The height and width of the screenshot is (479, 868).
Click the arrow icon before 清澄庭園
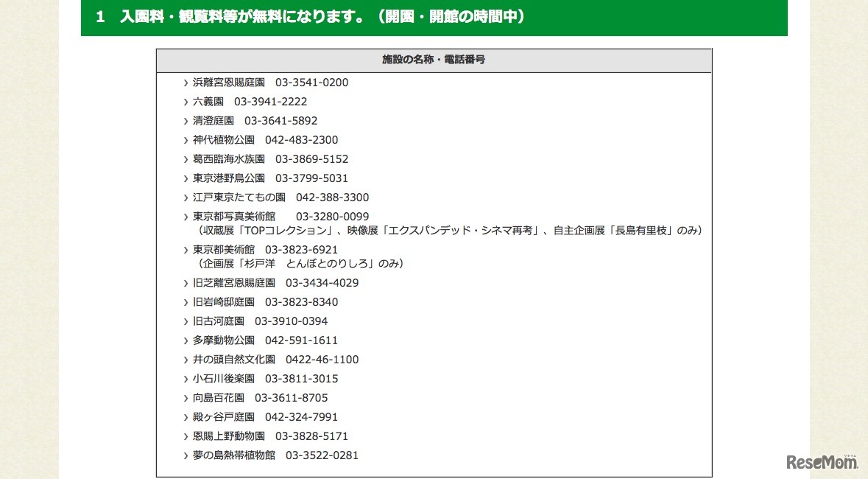tap(185, 120)
